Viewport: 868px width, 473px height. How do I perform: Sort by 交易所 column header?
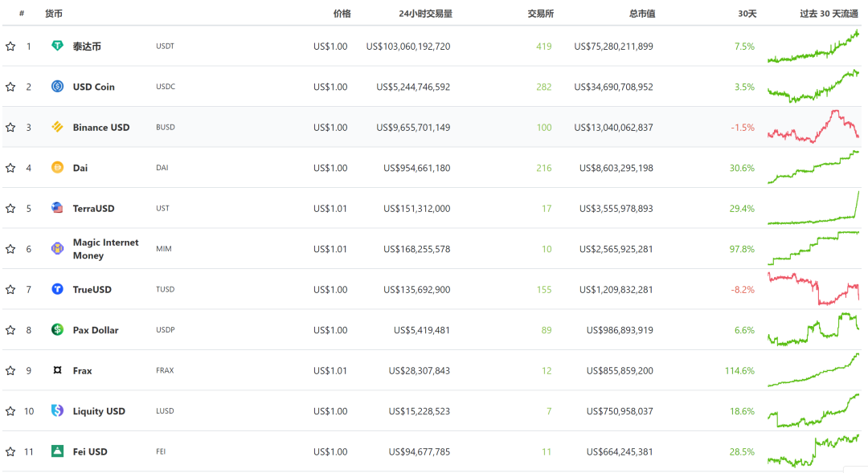540,14
